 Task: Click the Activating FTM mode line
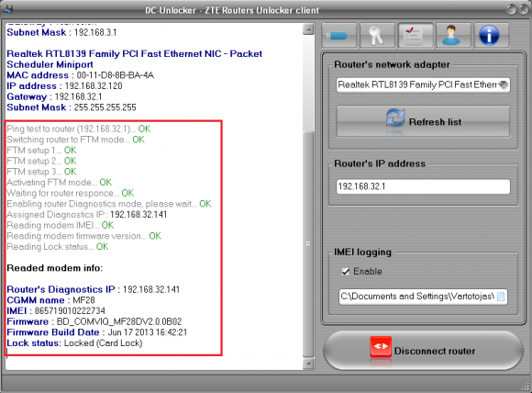tap(60, 183)
